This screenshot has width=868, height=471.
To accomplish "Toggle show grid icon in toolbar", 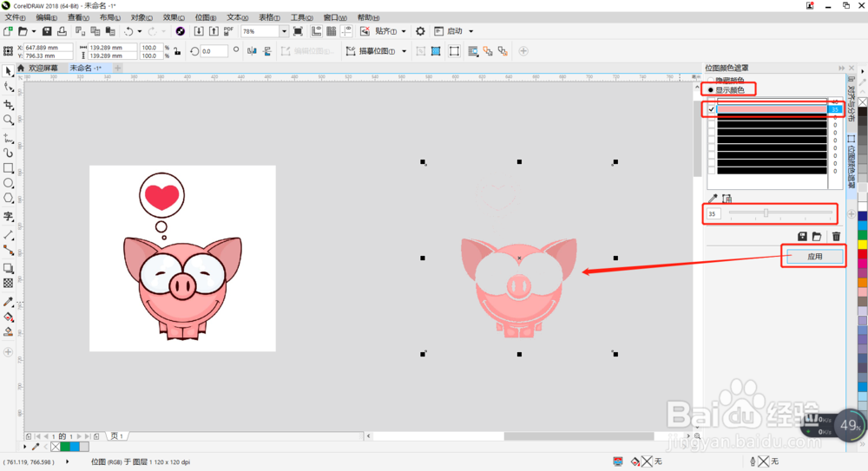I will tap(331, 31).
